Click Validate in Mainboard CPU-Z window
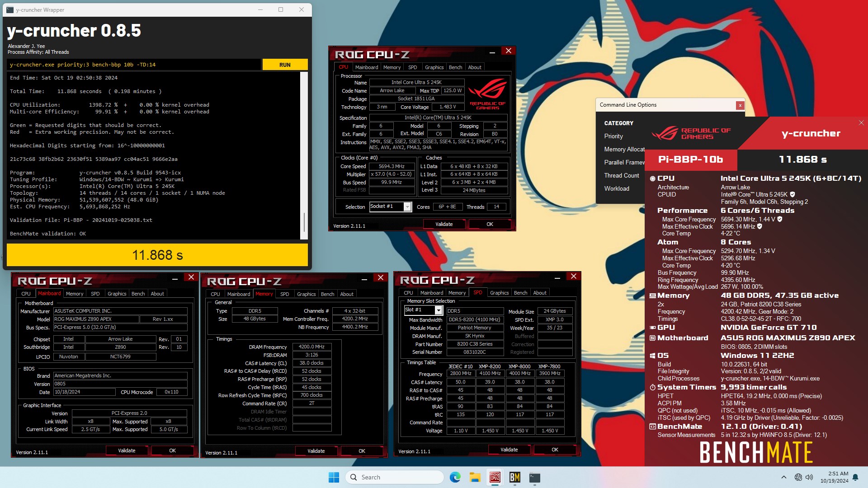The width and height of the screenshot is (868, 488). point(127,450)
